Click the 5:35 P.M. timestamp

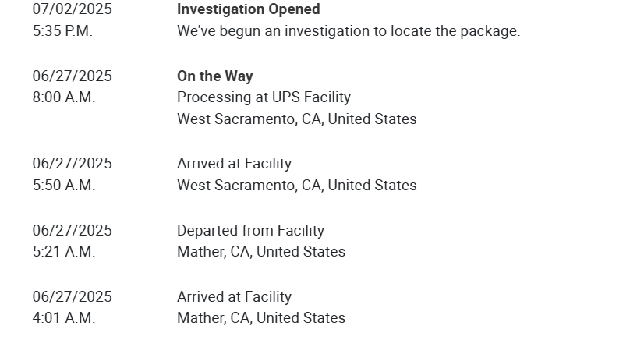[62, 31]
